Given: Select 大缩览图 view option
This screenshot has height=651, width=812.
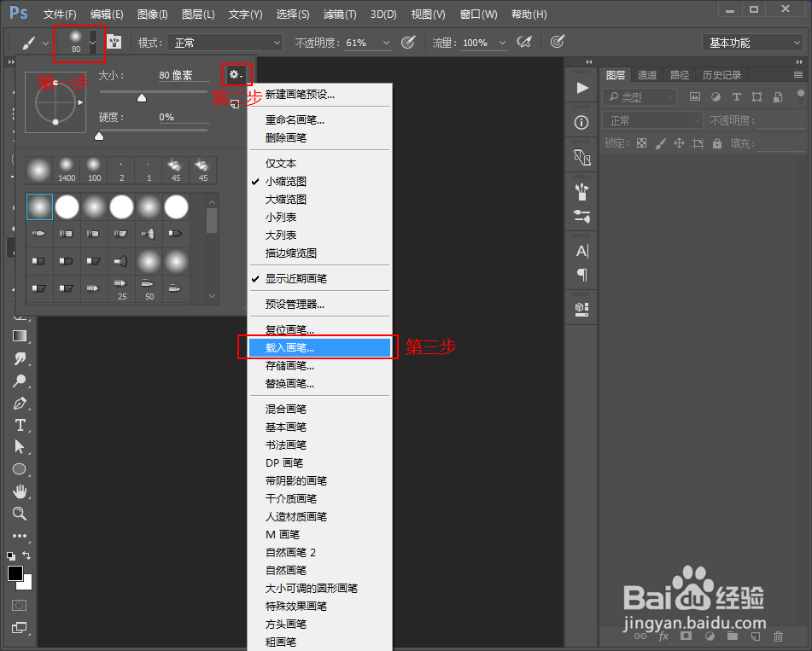Looking at the screenshot, I should coord(319,200).
